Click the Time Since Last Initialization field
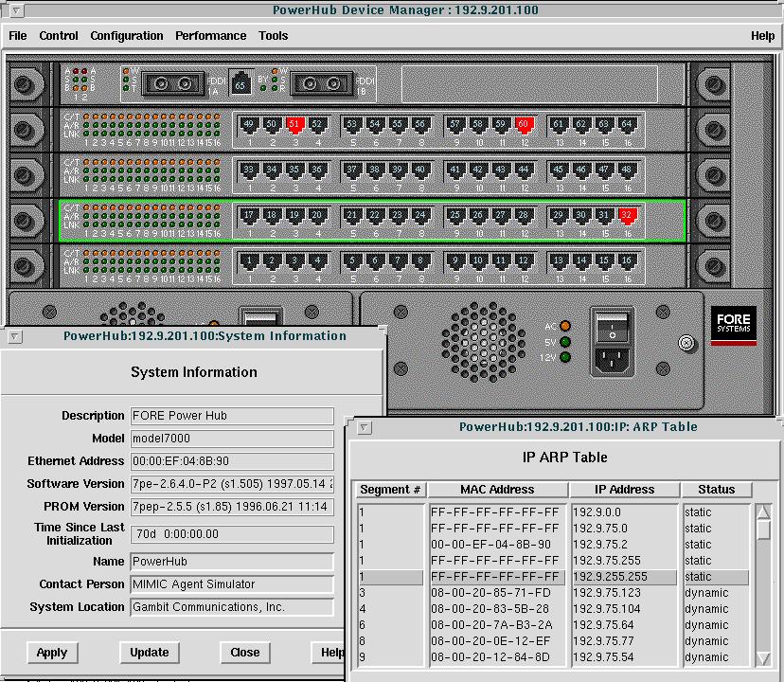 232,534
